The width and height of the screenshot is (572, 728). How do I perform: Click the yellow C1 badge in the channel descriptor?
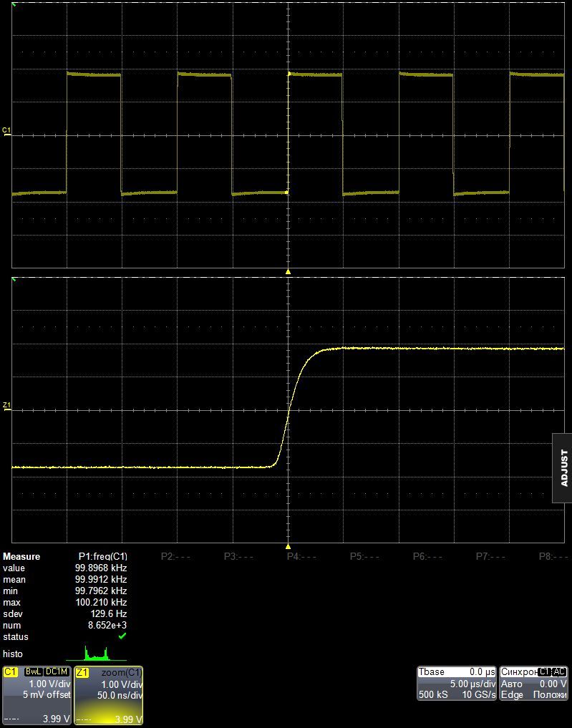tap(11, 672)
